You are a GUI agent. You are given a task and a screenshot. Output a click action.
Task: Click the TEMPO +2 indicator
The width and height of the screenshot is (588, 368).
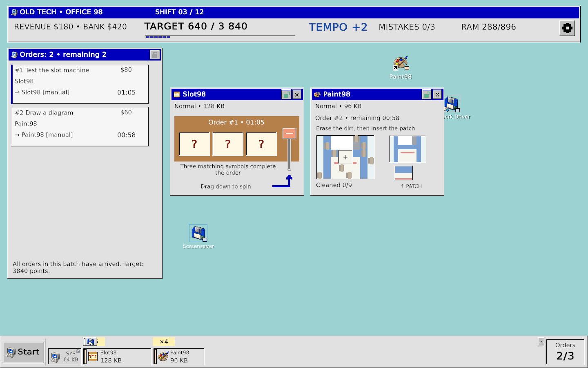(338, 27)
